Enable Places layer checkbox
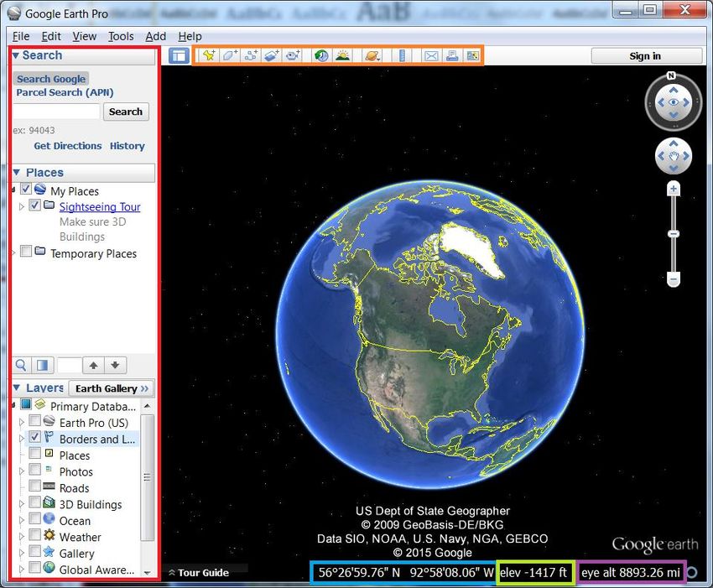The image size is (713, 588). click(34, 453)
